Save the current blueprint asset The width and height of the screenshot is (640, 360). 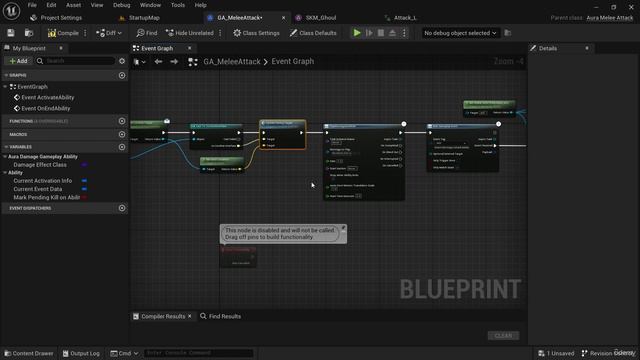pyautogui.click(x=11, y=33)
